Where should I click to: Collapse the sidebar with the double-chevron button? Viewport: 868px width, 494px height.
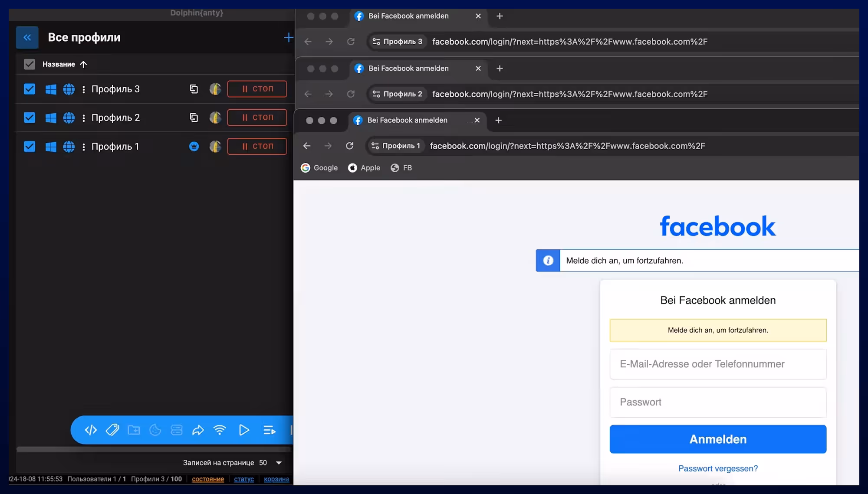coord(27,37)
